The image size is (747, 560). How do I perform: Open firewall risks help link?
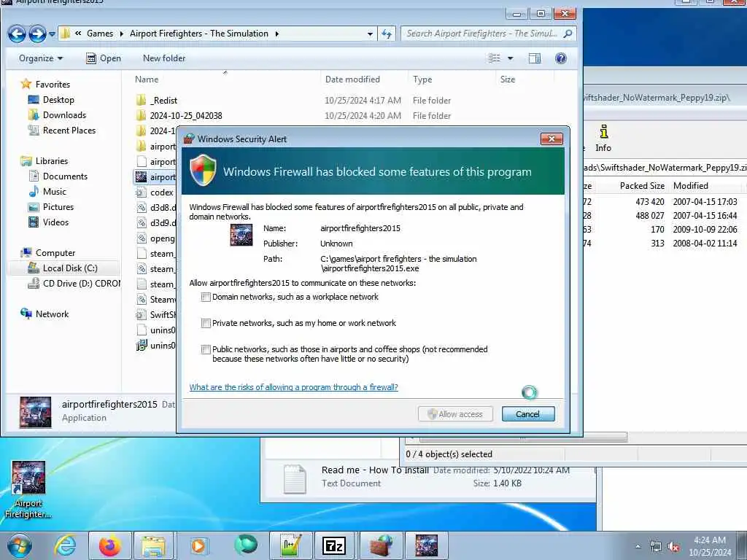click(293, 387)
